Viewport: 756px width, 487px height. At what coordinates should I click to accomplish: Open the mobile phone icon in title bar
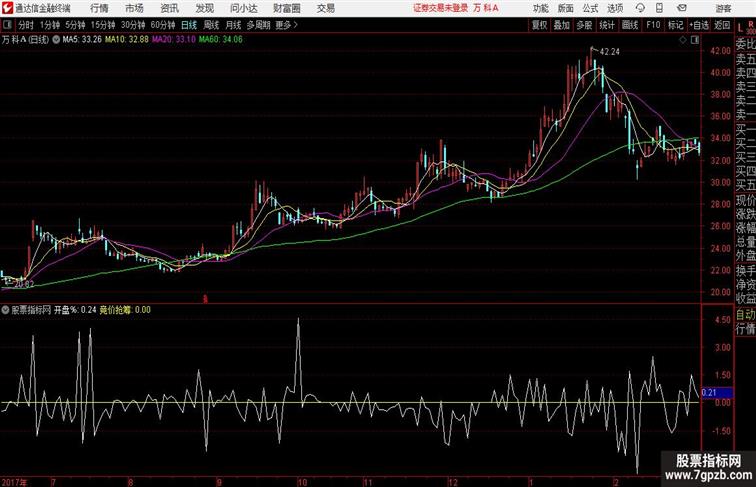[660, 8]
